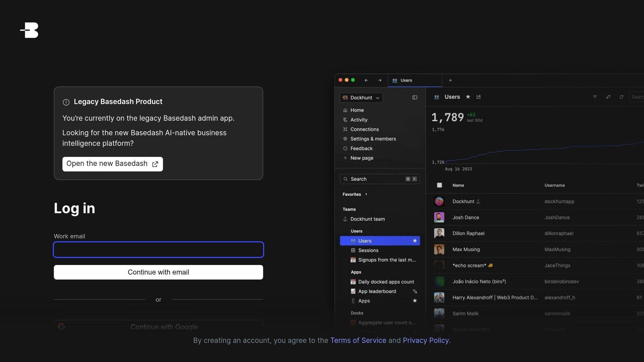Click the Work email input field
Viewport: 644px width, 362px height.
(x=158, y=250)
